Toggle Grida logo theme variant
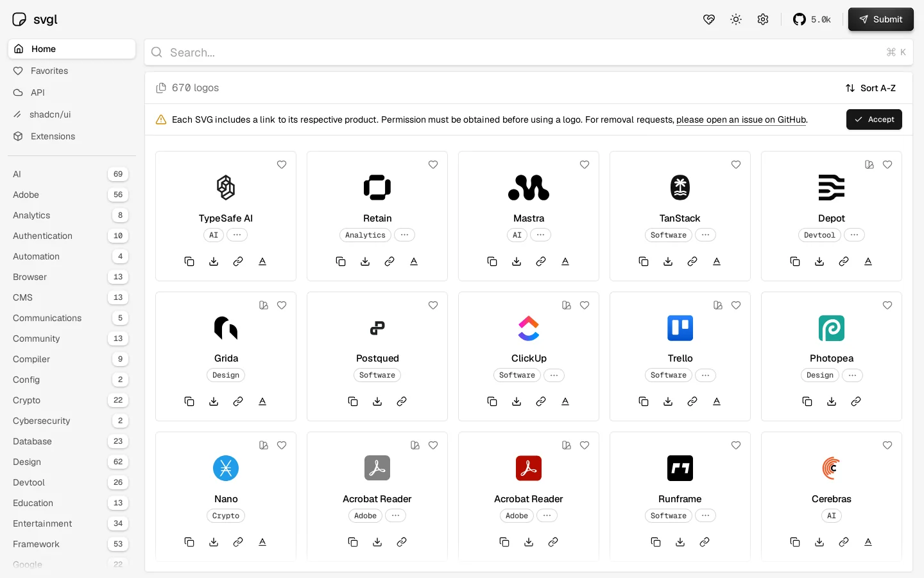The height and width of the screenshot is (578, 924). click(x=264, y=305)
